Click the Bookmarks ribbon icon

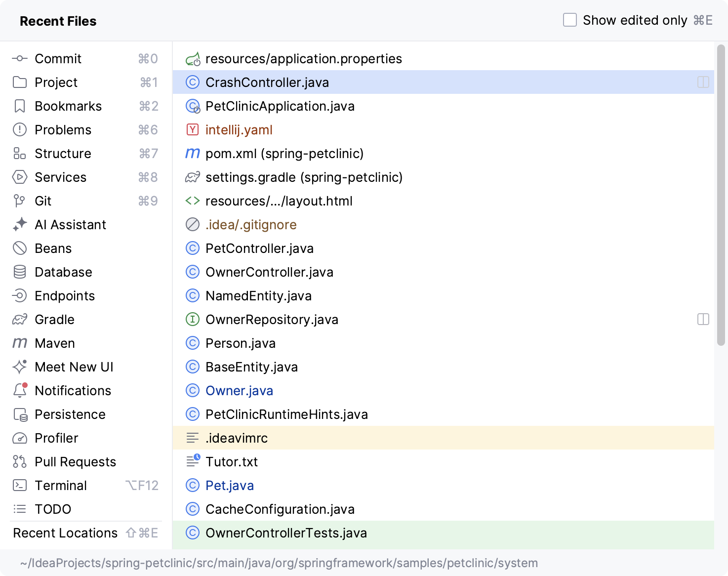coord(19,106)
